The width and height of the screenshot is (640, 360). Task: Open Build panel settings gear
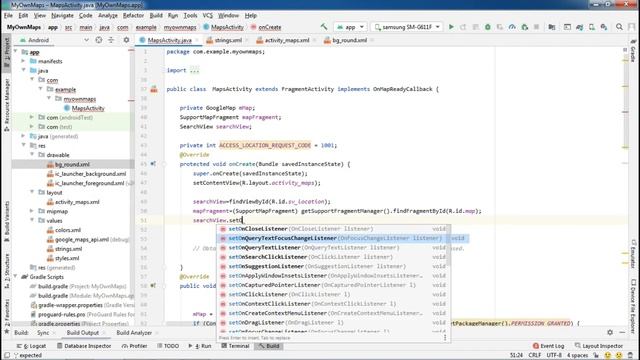tap(610, 333)
